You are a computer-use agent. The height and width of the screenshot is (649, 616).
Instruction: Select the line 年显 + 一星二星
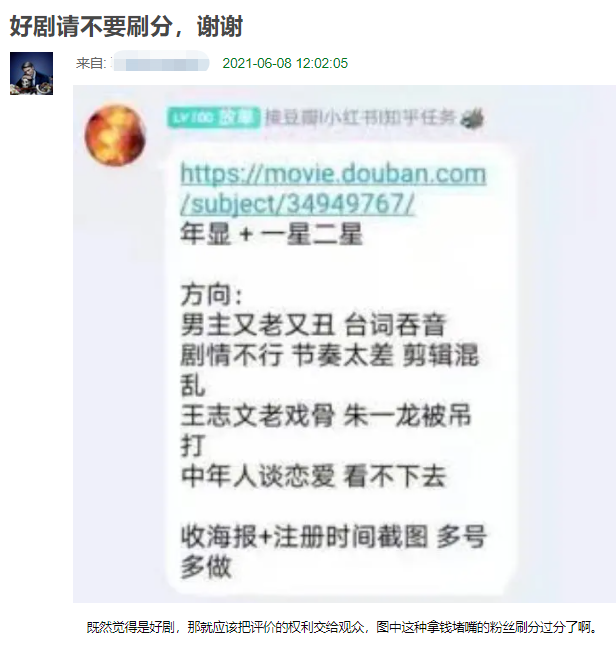click(x=272, y=234)
